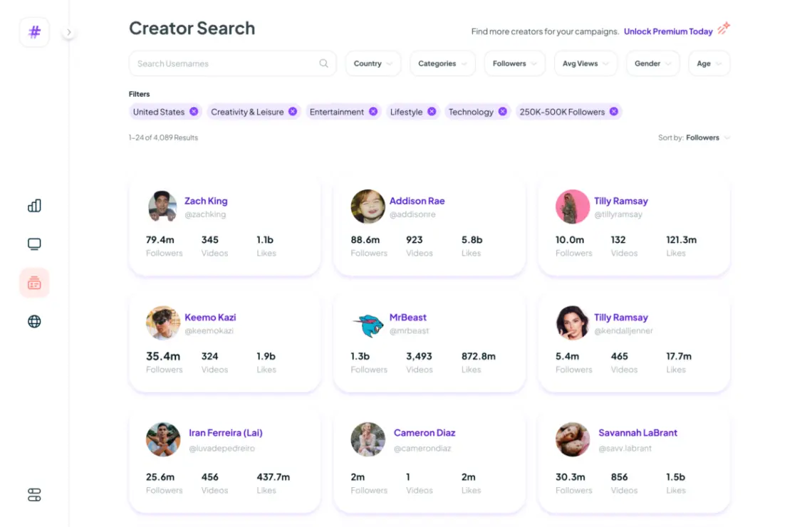
Task: Open the globe section from the sidebar
Action: click(33, 320)
